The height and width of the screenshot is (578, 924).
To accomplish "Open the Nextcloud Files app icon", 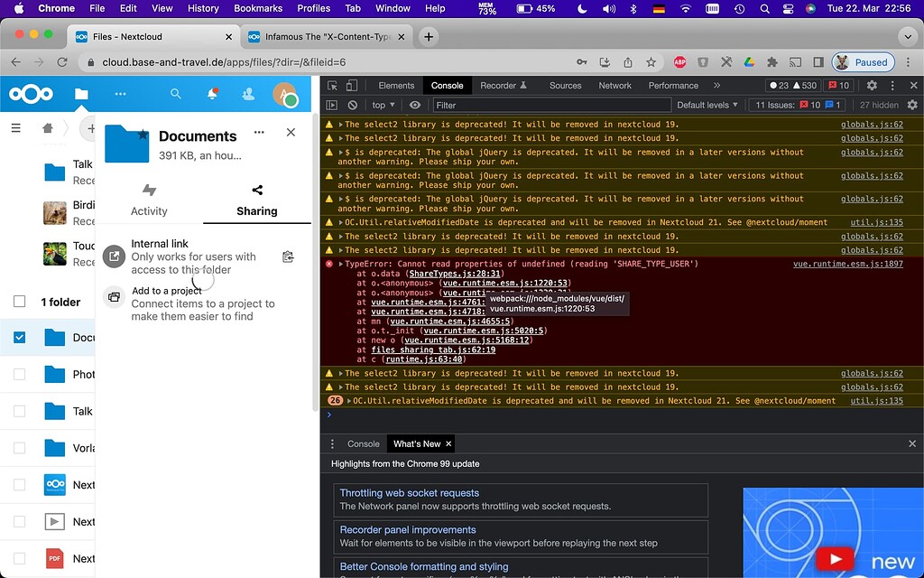I will (81, 94).
